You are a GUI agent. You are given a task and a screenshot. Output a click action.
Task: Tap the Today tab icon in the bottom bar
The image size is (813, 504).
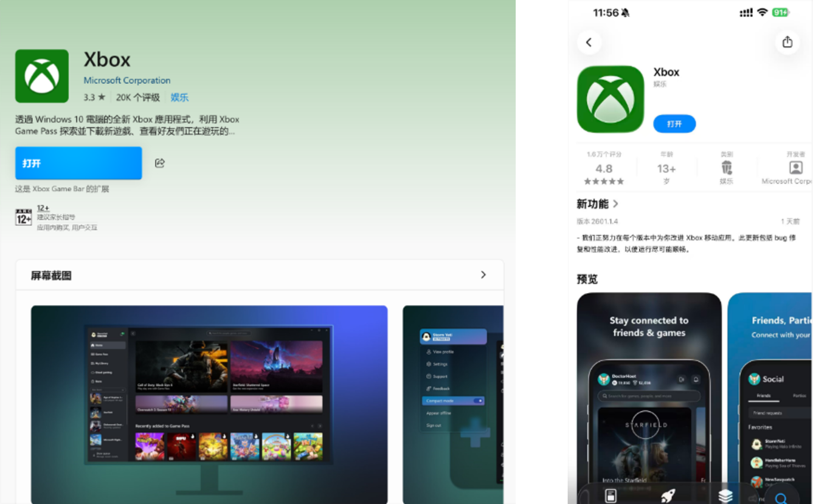click(612, 495)
